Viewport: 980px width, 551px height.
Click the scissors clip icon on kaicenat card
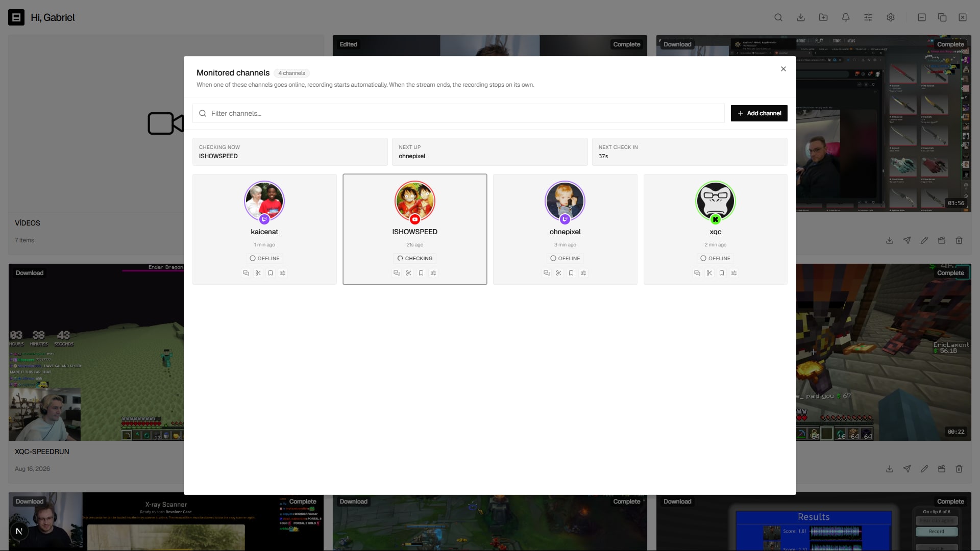258,273
